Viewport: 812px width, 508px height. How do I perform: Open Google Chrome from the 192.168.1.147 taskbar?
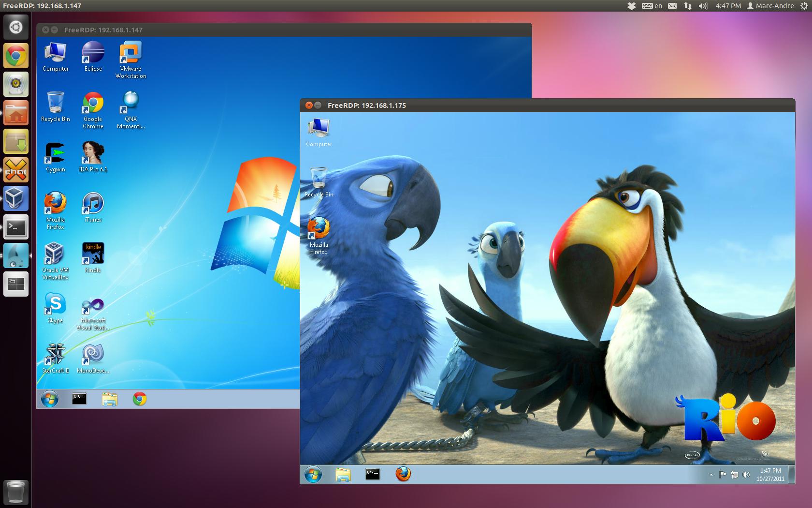point(139,399)
